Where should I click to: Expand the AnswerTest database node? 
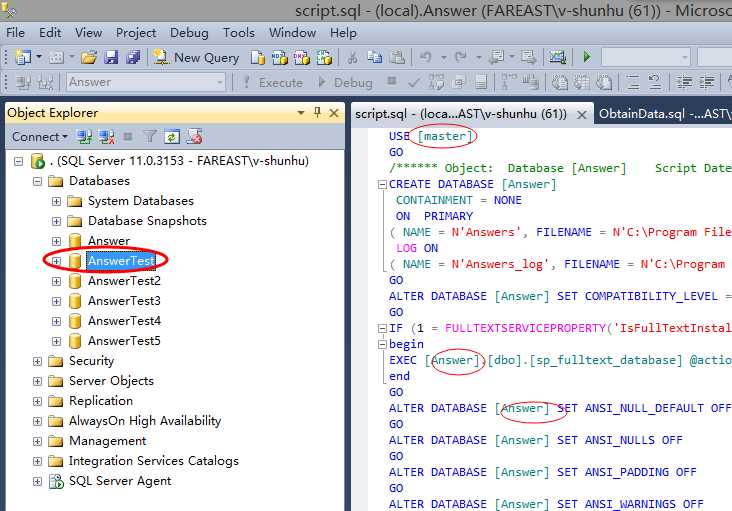pyautogui.click(x=56, y=261)
